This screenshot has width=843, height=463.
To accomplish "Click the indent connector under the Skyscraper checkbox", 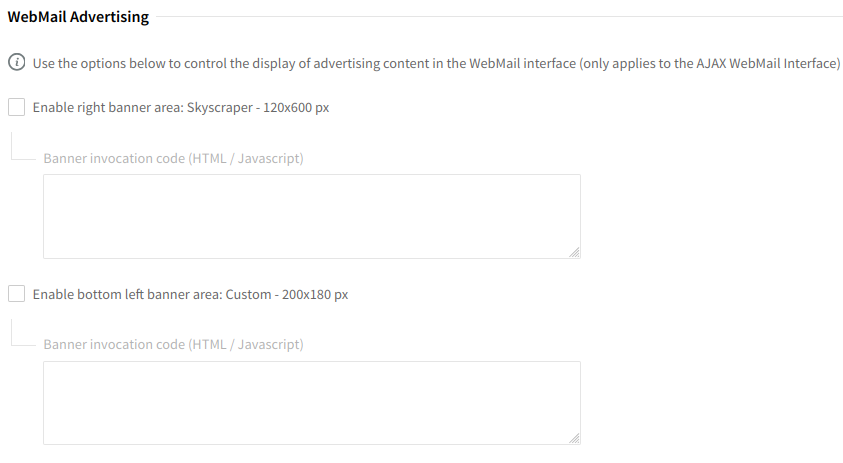I will pyautogui.click(x=20, y=150).
